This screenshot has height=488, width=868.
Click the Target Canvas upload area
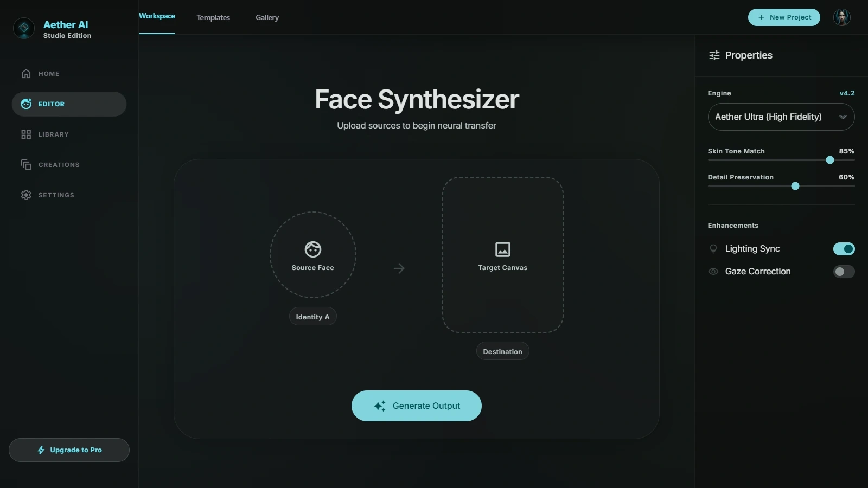[x=503, y=255]
